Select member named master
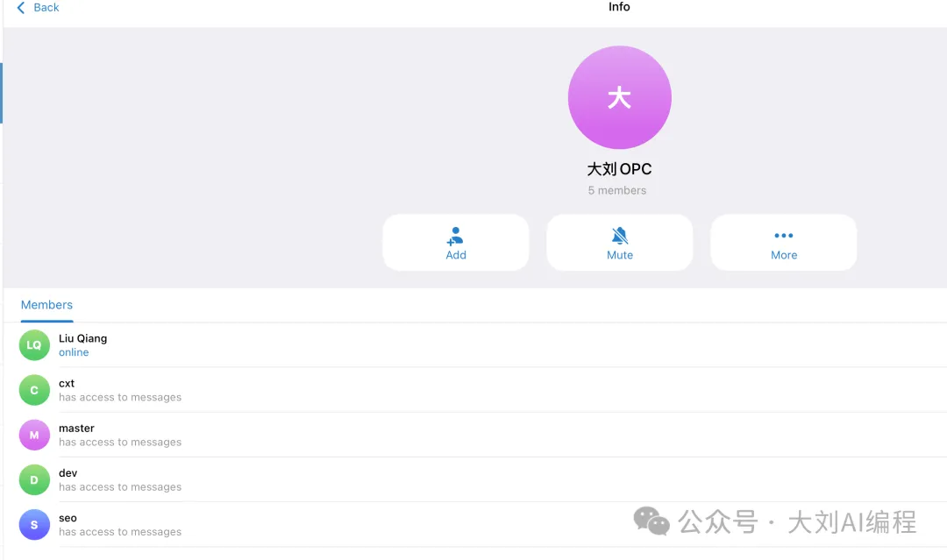The width and height of the screenshot is (947, 560). pos(474,435)
